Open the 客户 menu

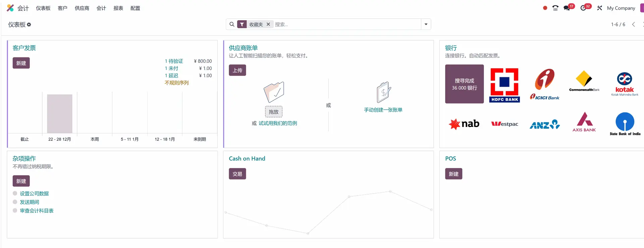click(x=62, y=8)
